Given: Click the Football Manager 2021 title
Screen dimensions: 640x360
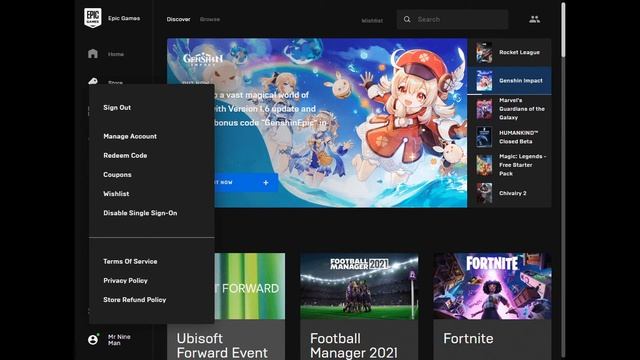Looking at the screenshot, I should [353, 345].
